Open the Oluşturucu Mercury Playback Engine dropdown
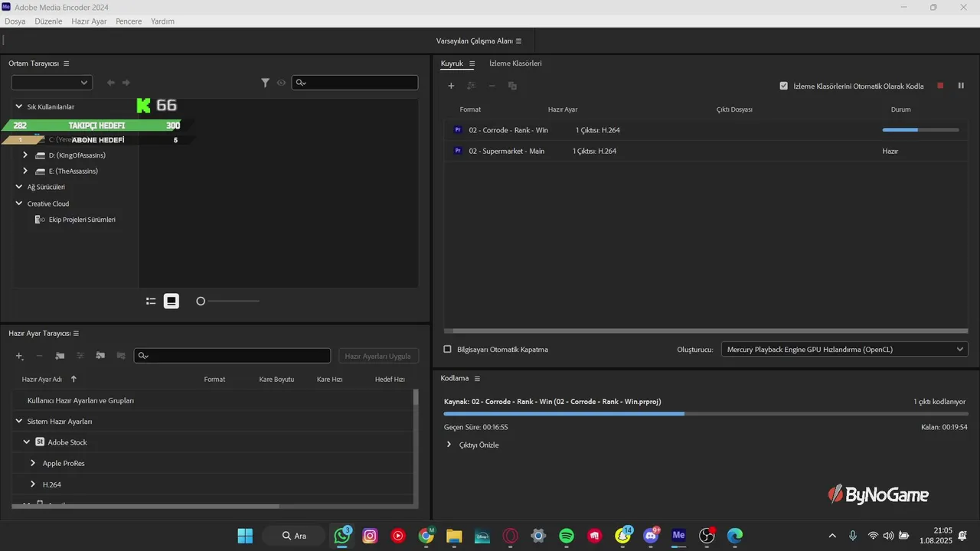The image size is (980, 551). pyautogui.click(x=844, y=349)
